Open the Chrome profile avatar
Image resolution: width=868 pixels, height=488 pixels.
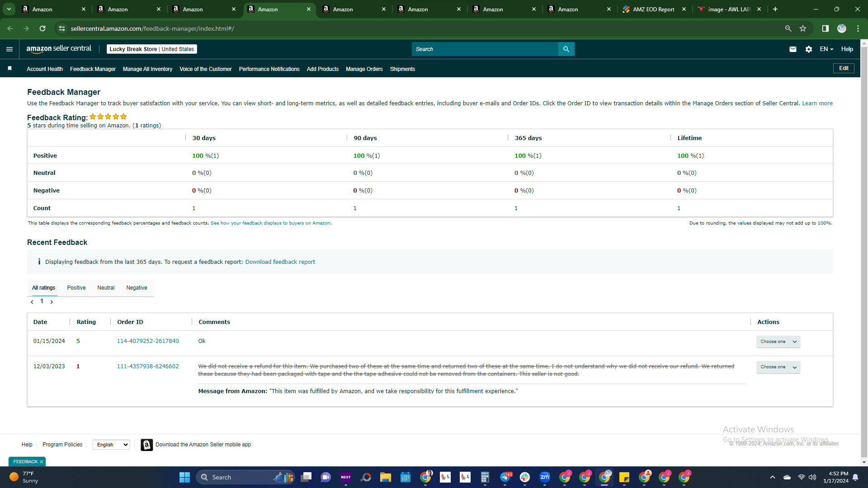click(842, 28)
